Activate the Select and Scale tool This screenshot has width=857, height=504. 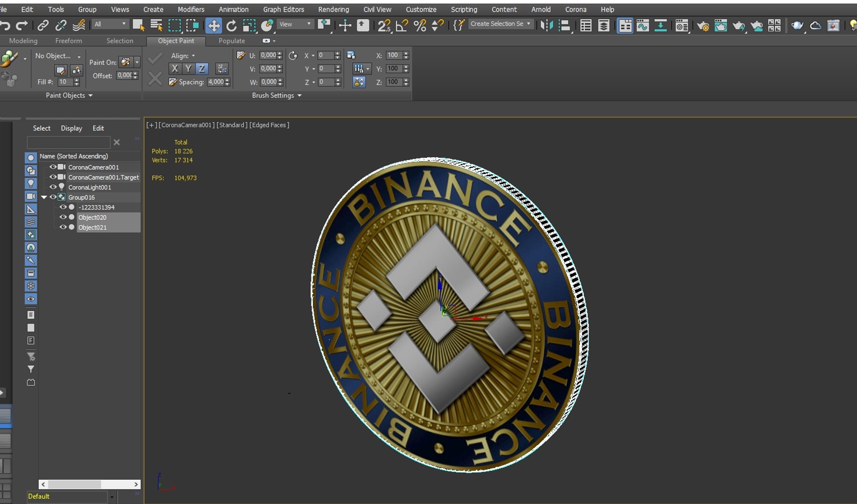click(x=249, y=25)
